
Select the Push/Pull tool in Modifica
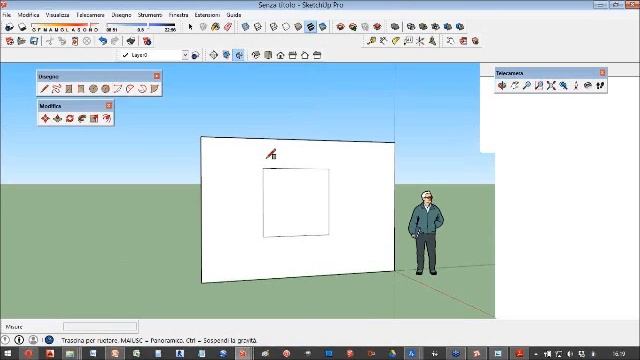pos(57,118)
